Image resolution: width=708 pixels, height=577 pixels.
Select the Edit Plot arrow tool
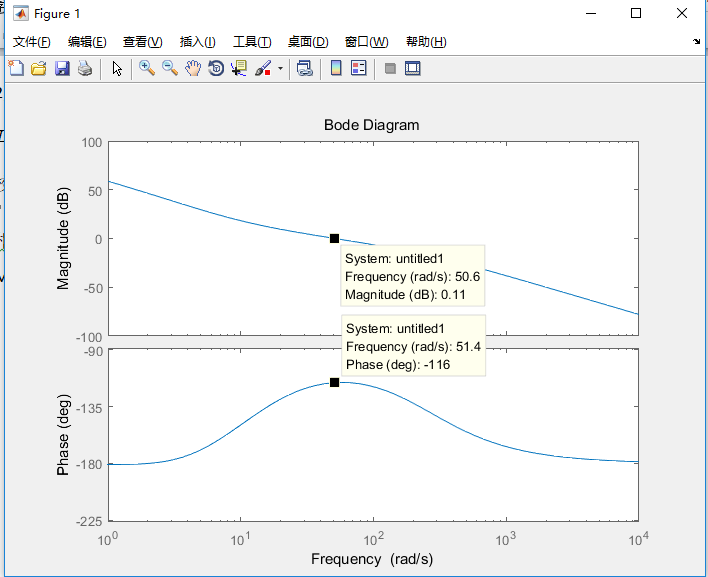point(117,69)
